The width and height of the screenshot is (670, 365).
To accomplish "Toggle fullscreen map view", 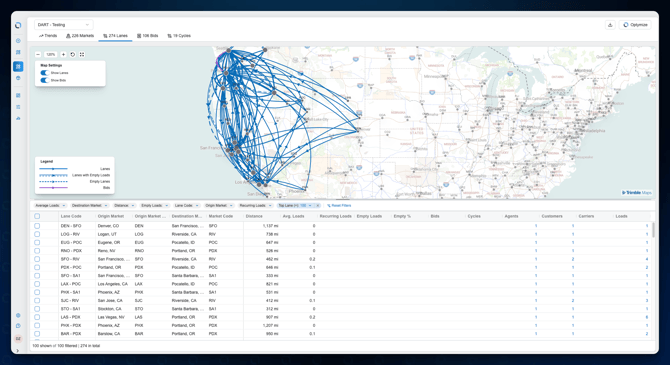I will 82,54.
